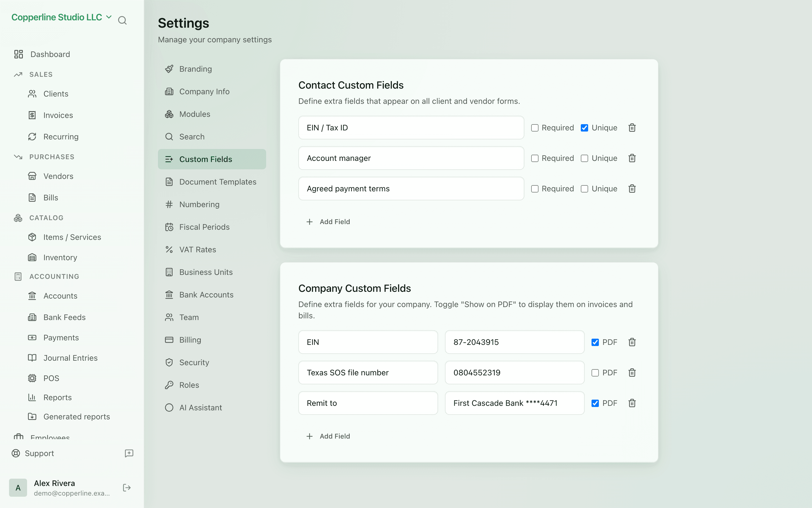Open the Security settings tab

click(212, 363)
